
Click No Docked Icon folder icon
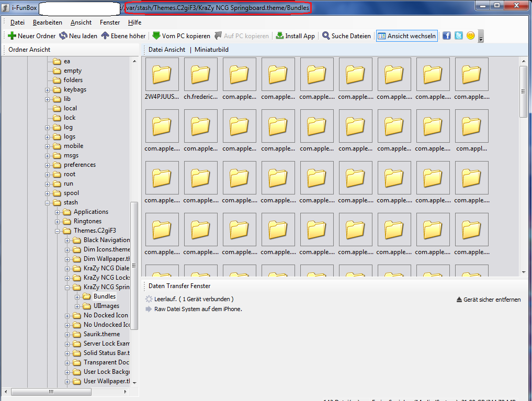pyautogui.click(x=77, y=316)
